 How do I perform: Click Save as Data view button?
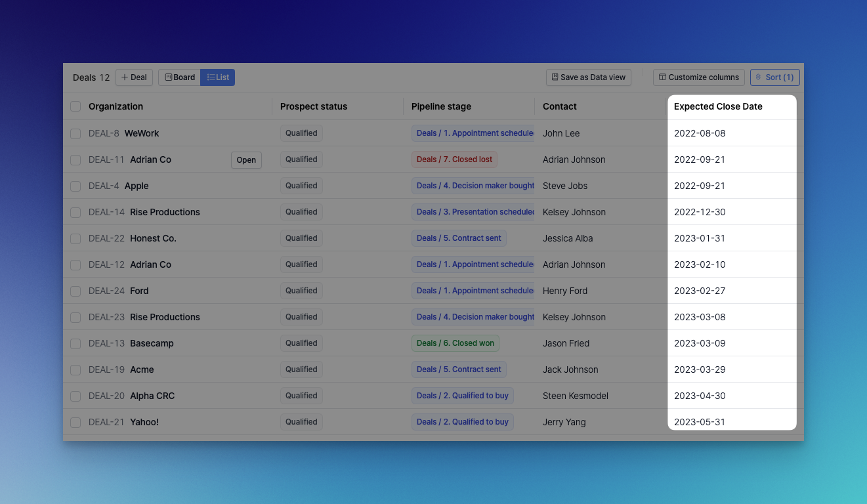(588, 77)
